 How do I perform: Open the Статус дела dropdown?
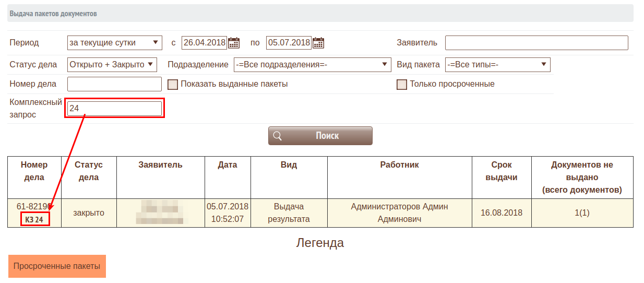point(112,65)
